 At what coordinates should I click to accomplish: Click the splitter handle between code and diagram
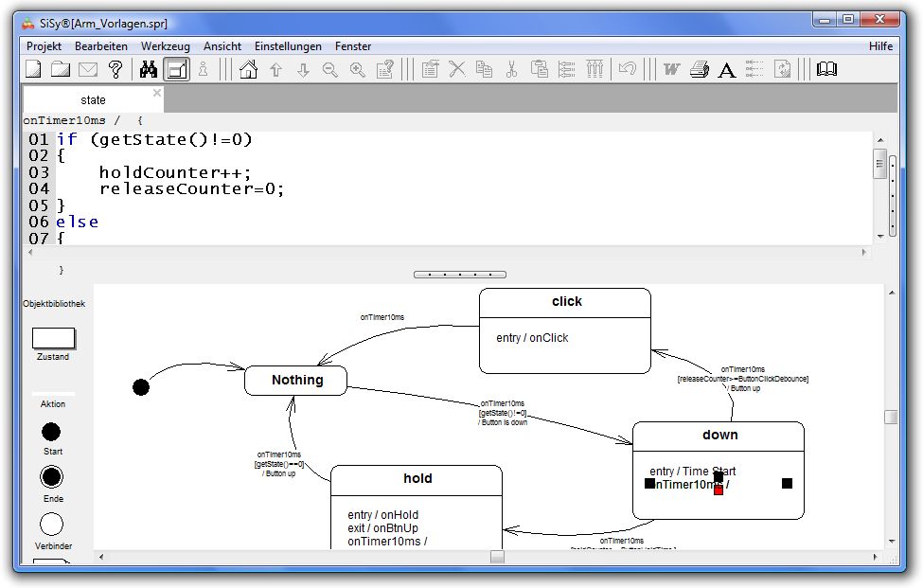[x=460, y=275]
